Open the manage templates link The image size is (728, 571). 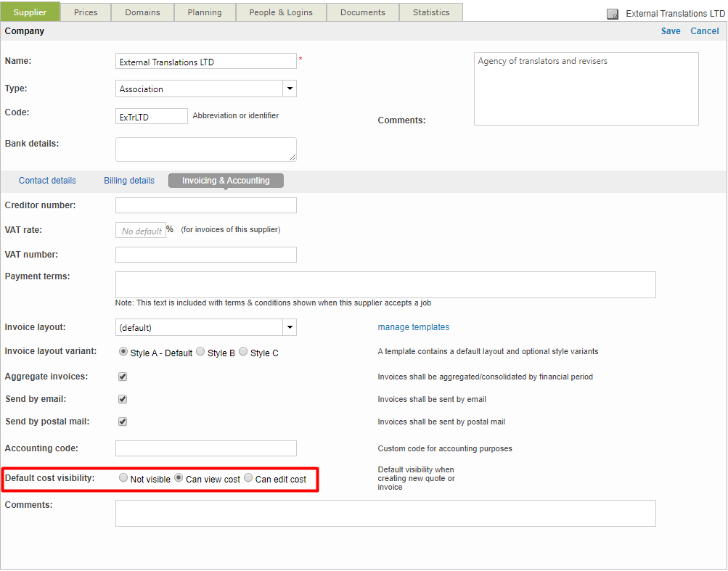[413, 327]
